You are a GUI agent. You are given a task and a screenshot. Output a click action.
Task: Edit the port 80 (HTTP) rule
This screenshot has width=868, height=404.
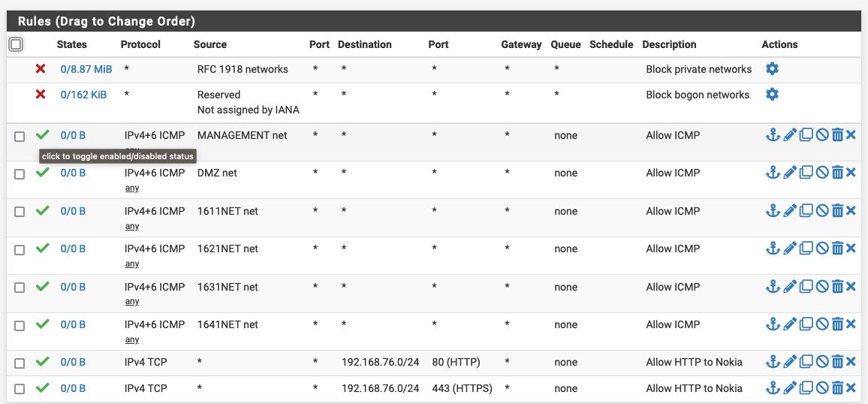(x=790, y=362)
